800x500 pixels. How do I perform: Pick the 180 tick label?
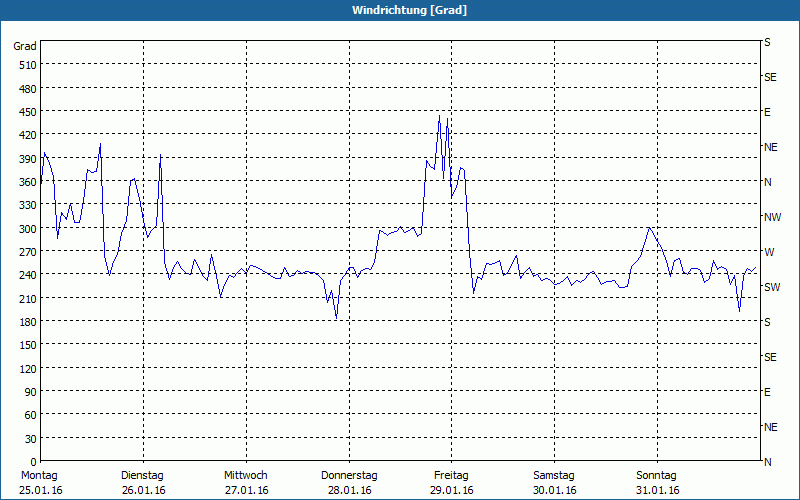[28, 322]
